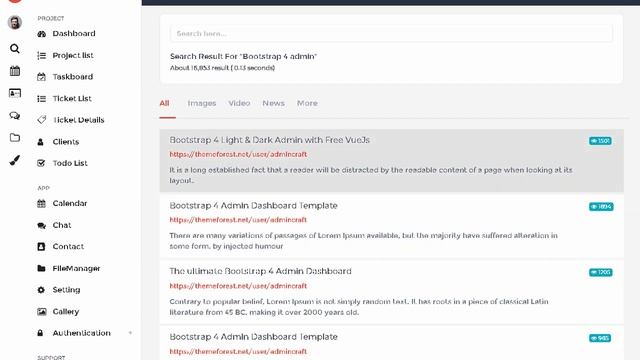Click the Contact address book icon
This screenshot has height=360, width=640.
[x=41, y=247]
